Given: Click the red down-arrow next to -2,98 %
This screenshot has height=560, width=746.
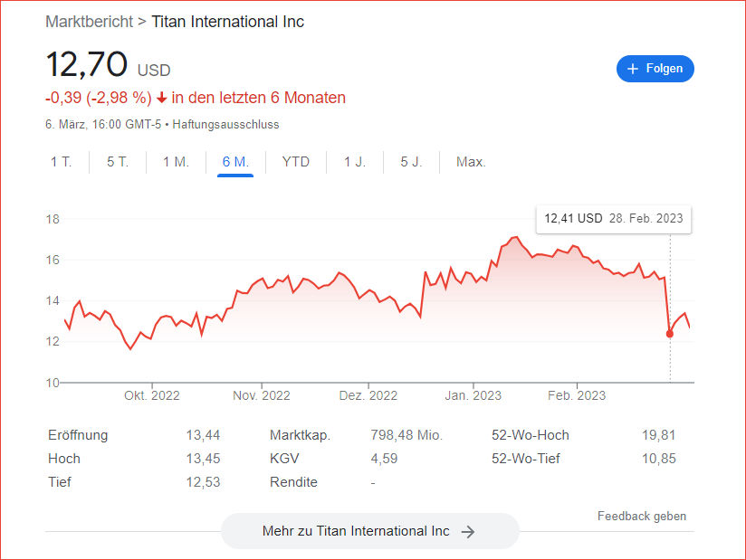Looking at the screenshot, I should tap(162, 98).
